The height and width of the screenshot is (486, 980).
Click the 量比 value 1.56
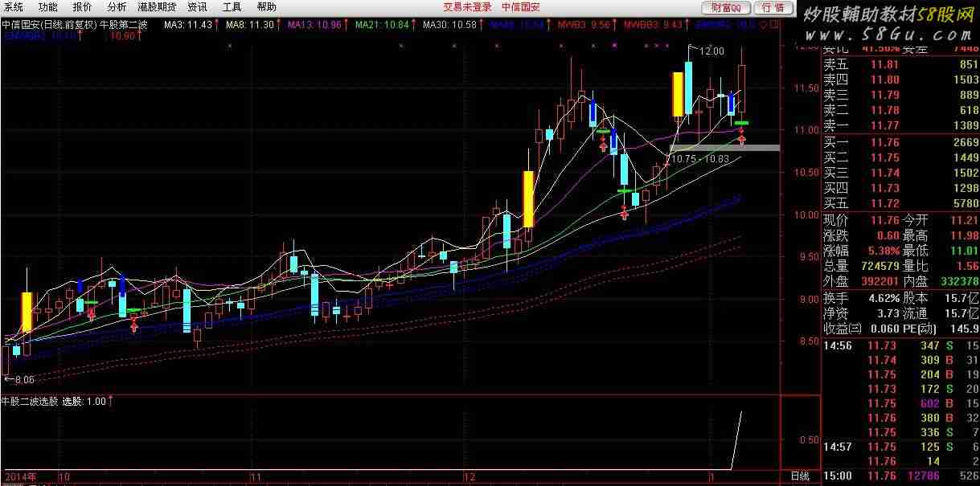coord(967,266)
